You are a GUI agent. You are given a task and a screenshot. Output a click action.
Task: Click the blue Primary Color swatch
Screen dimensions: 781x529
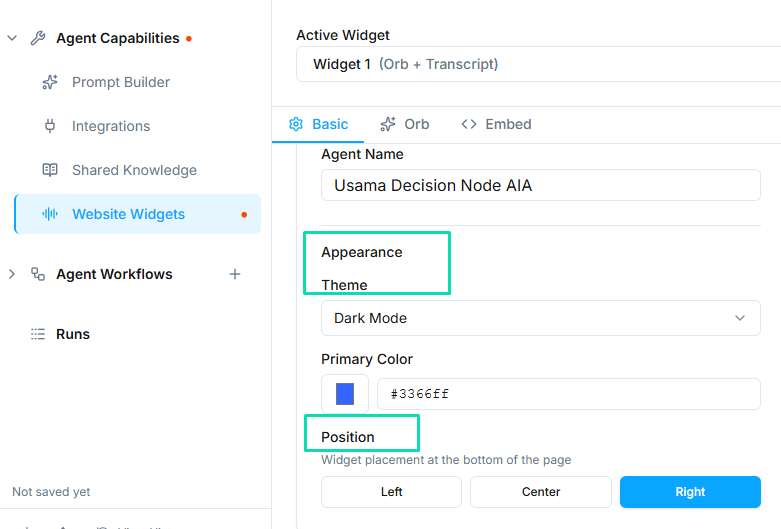(x=345, y=394)
